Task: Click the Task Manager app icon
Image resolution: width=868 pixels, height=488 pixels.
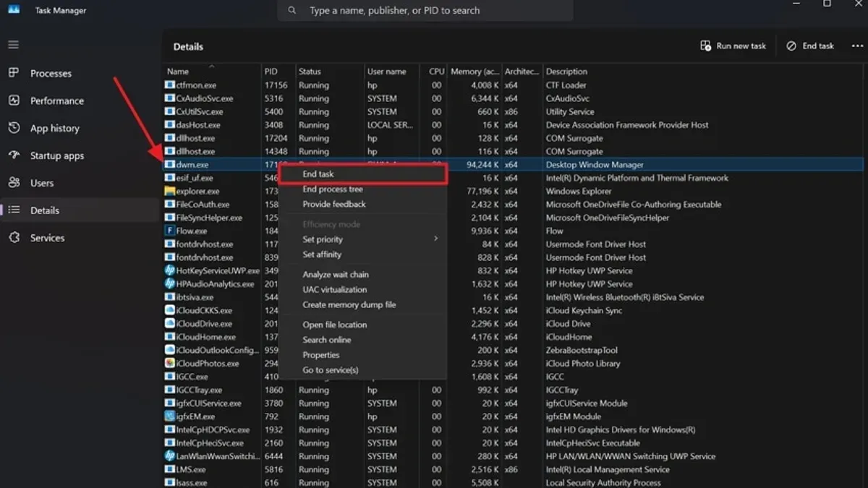Action: (x=14, y=10)
